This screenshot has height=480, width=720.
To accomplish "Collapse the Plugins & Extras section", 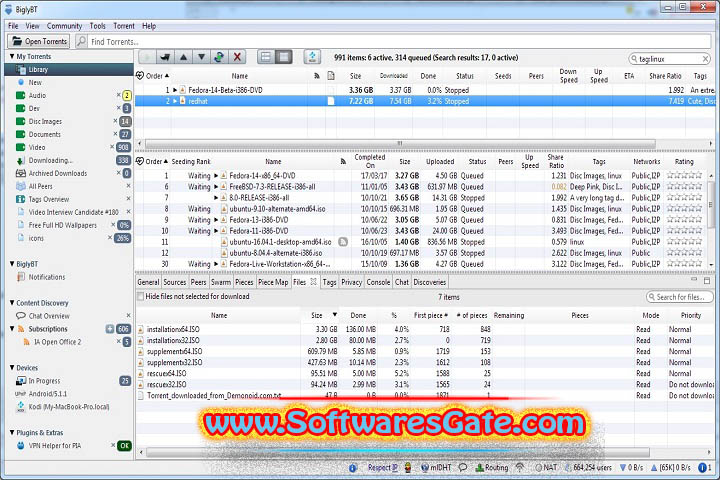I will (12, 433).
